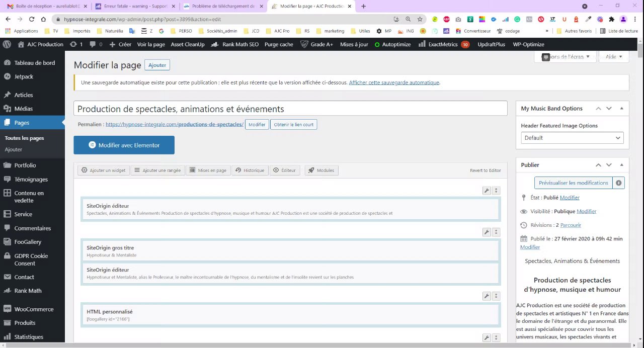Show more bookmarks with the chevron
Image resolution: width=644 pixels, height=348 pixels.
tap(546, 31)
